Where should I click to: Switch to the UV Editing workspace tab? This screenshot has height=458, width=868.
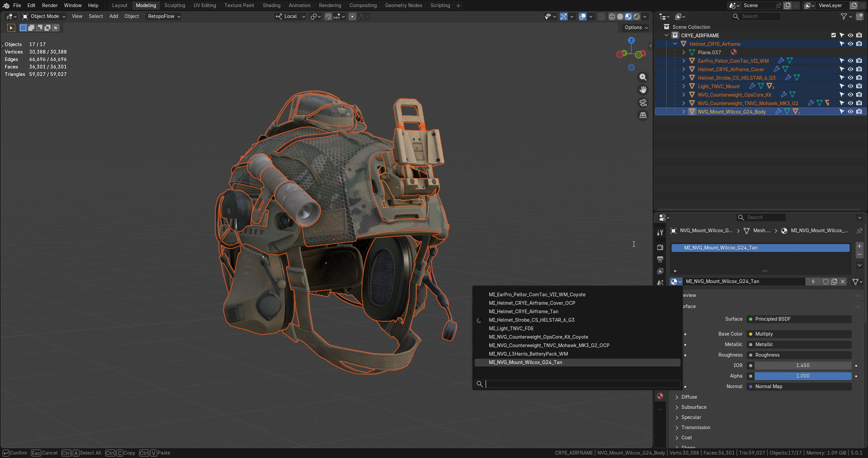coord(204,5)
